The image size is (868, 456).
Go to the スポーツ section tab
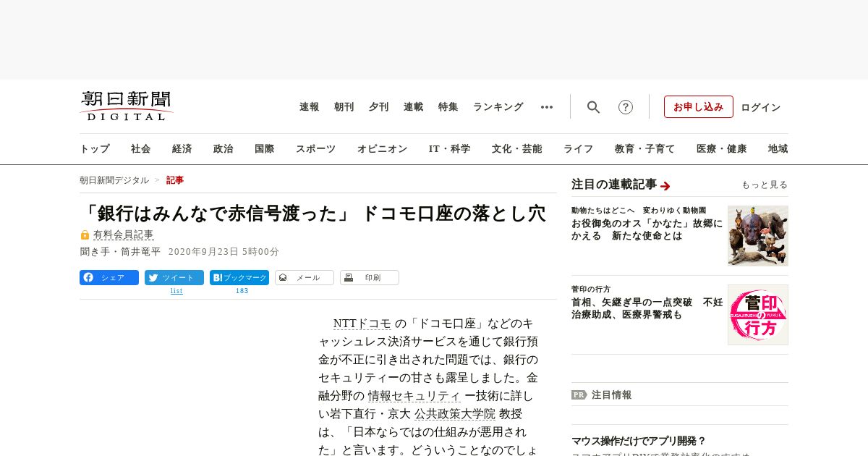(315, 149)
